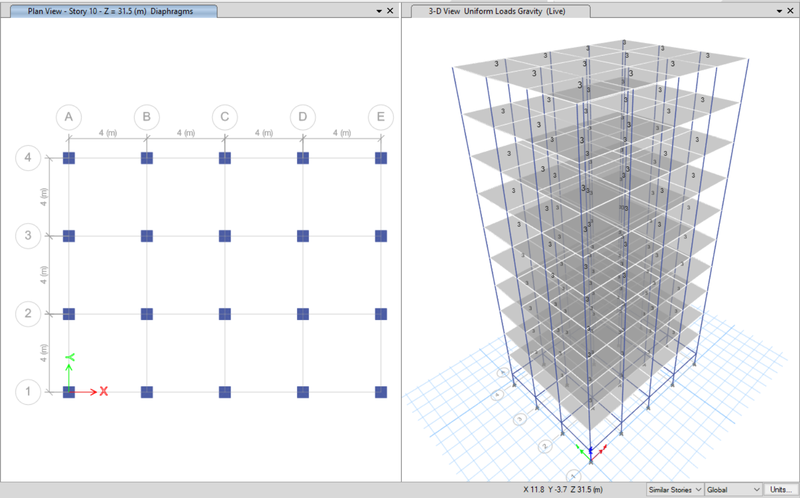This screenshot has width=800, height=498.
Task: Select grid bubble D
Action: click(x=303, y=117)
